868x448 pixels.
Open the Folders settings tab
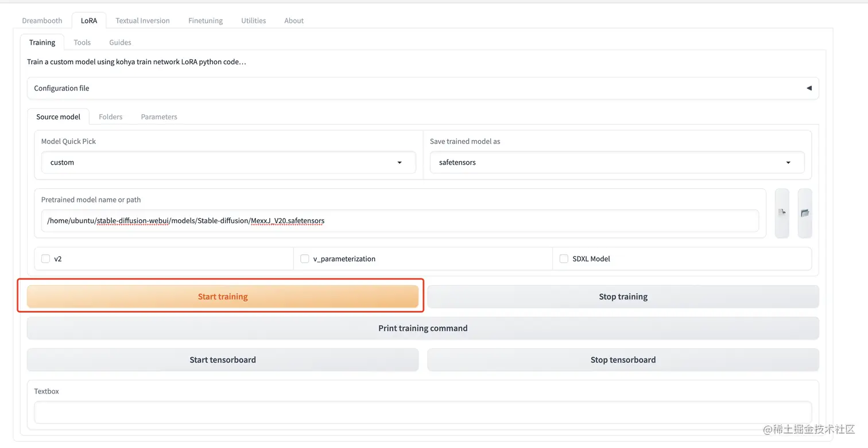coord(110,117)
